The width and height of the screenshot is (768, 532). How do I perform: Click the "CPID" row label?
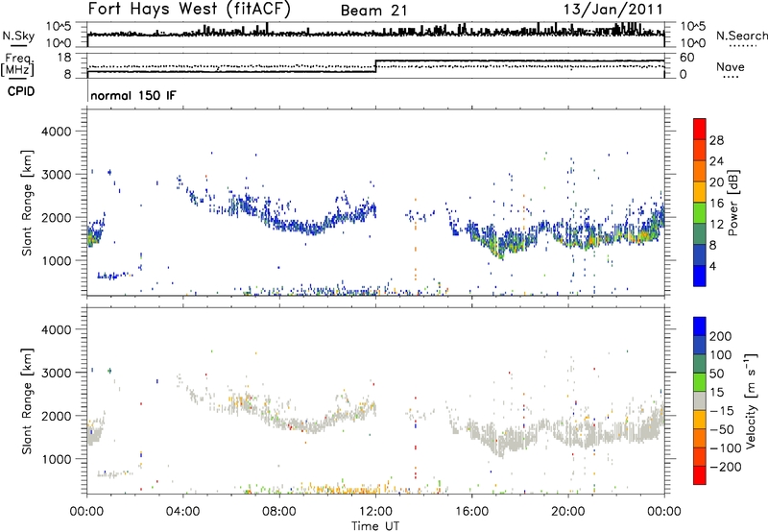point(21,91)
